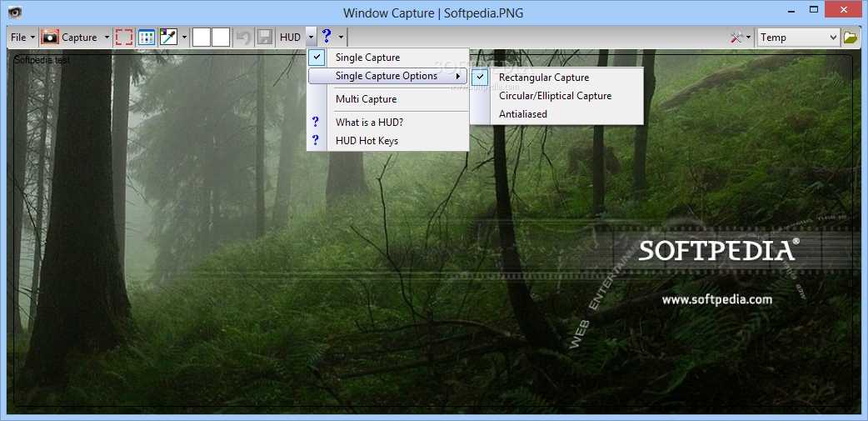Expand the eyedropper tool dropdown arrow
The width and height of the screenshot is (868, 421).
[184, 38]
